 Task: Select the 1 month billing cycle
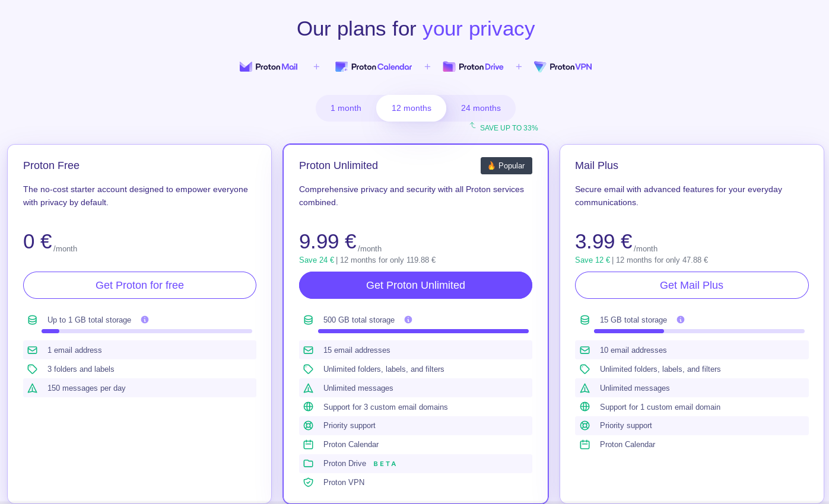tap(346, 108)
